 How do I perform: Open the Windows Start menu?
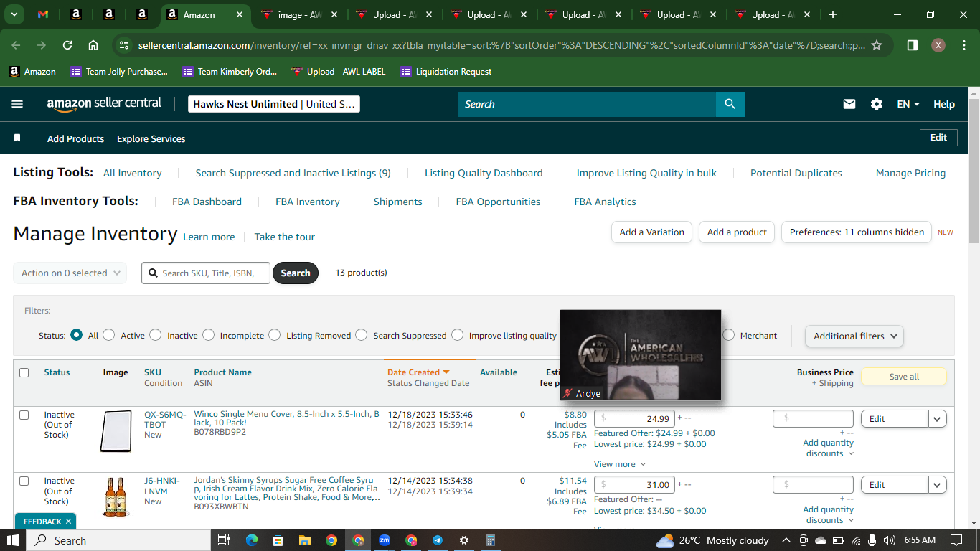coord(14,540)
